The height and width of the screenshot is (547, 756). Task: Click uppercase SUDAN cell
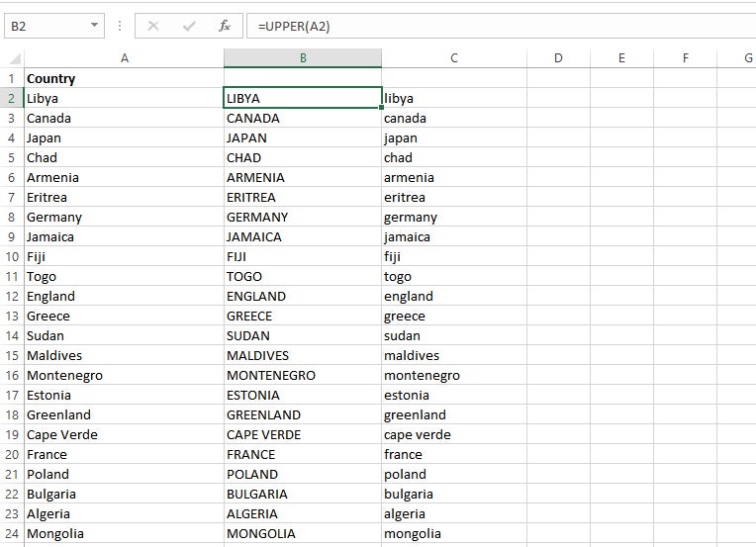(x=303, y=335)
